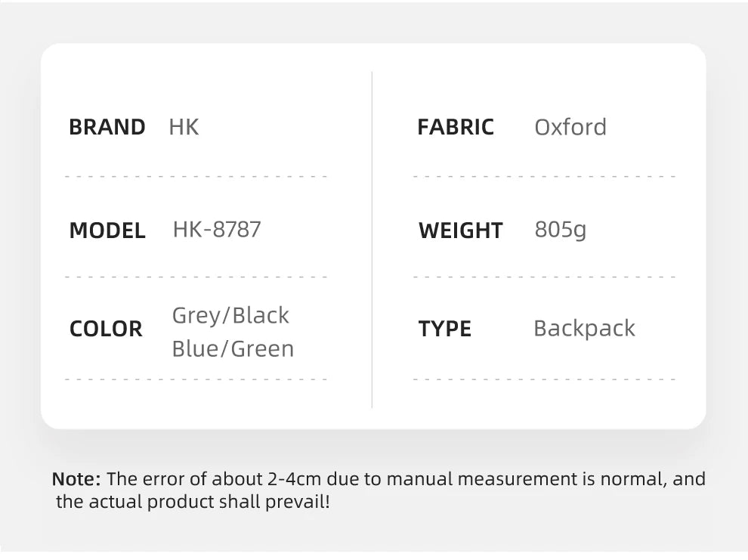The width and height of the screenshot is (748, 560).
Task: Click the 'actual product shall prevail!' line
Action: [x=193, y=502]
